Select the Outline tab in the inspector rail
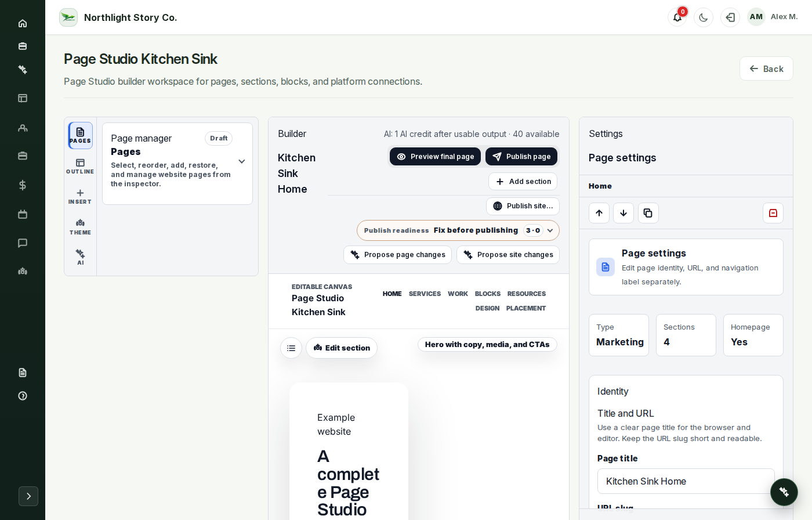812x520 pixels. (x=80, y=166)
